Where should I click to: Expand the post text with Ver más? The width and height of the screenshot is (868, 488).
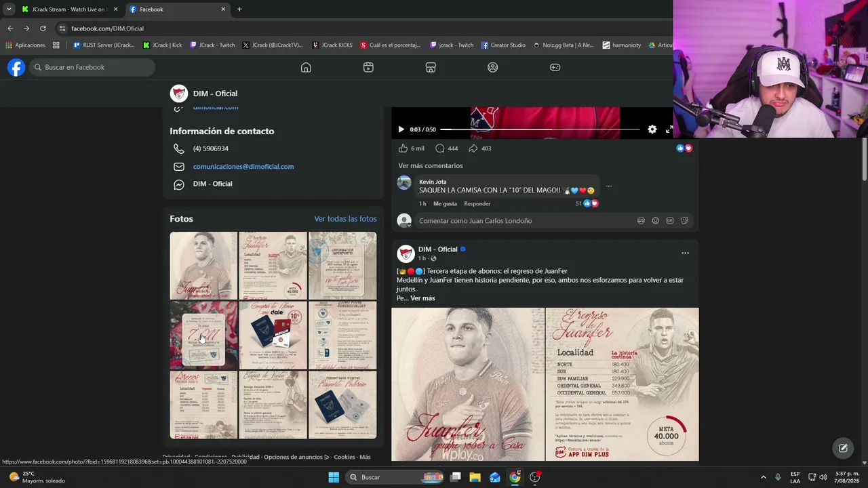[422, 298]
